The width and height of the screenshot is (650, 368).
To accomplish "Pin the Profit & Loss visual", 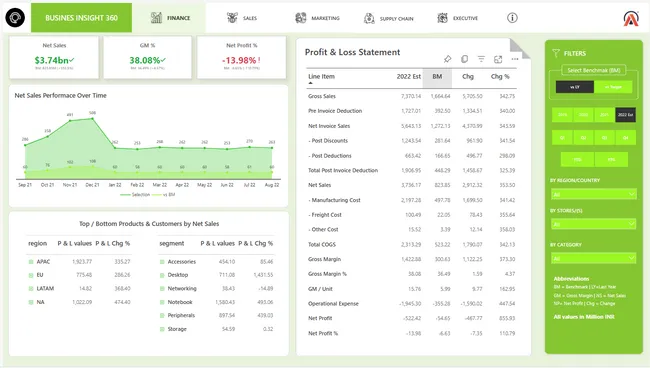I will pyautogui.click(x=448, y=59).
